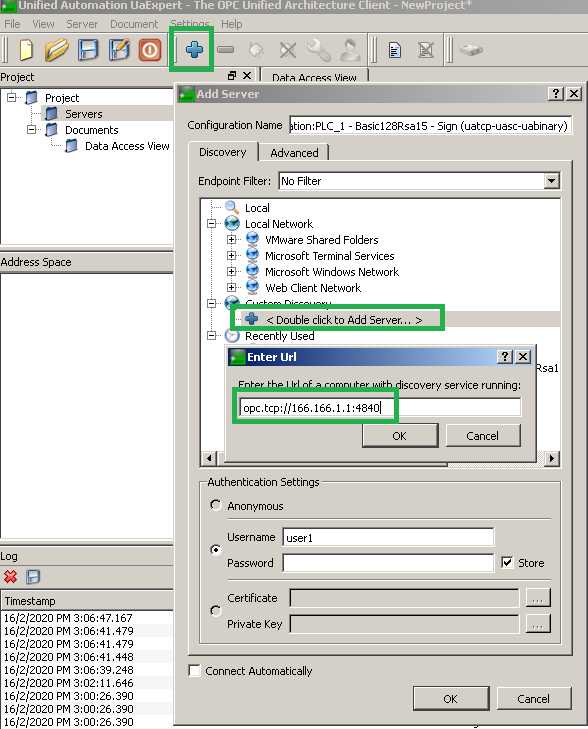Click the Username field containing user1
Screen dimensions: 588x729
point(388,537)
